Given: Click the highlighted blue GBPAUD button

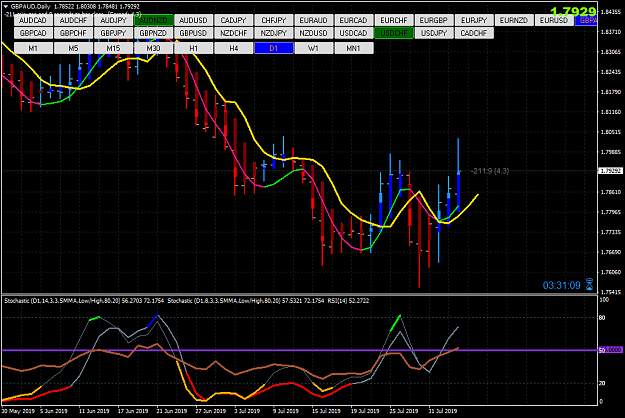Looking at the screenshot, I should click(586, 20).
